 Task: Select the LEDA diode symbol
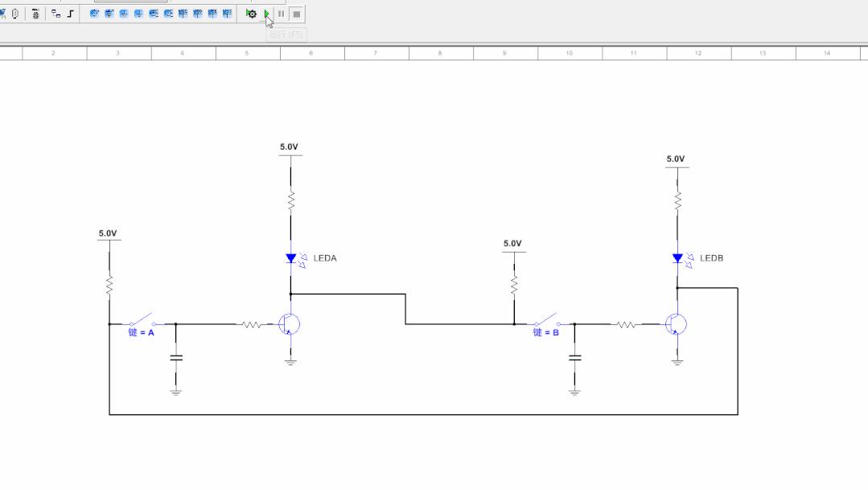coord(291,258)
